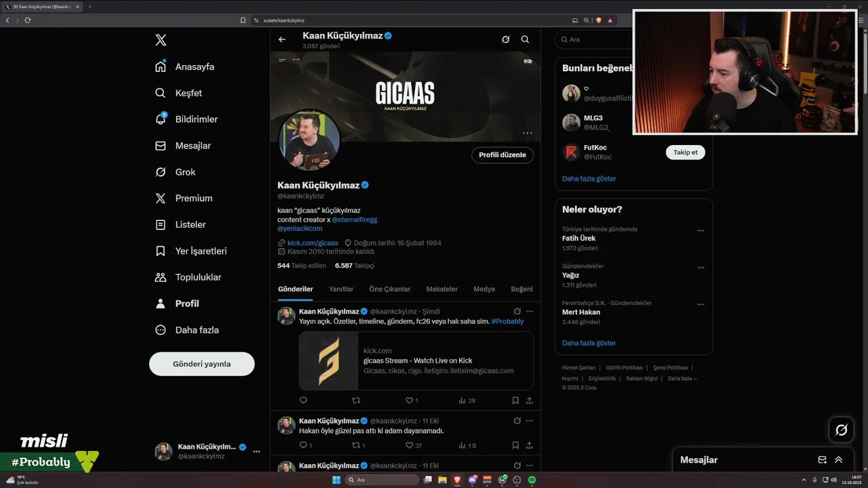Show more trends under Neler oluyor
Screen dimensions: 868x488
589,343
